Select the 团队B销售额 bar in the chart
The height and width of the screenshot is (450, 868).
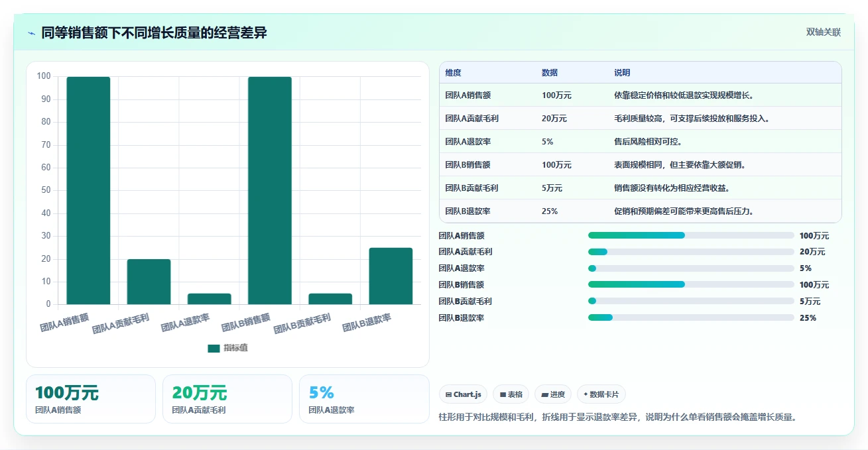pos(270,190)
